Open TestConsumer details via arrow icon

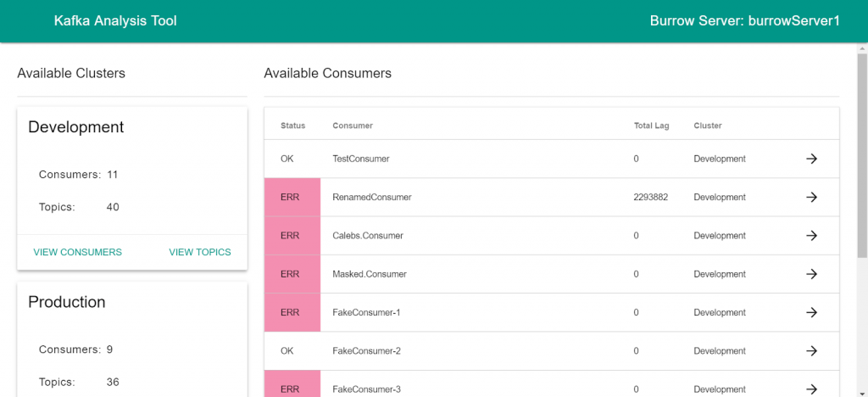click(811, 159)
